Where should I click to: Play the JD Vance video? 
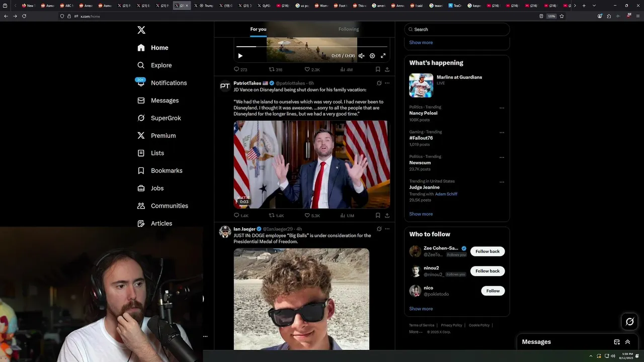[x=311, y=164]
